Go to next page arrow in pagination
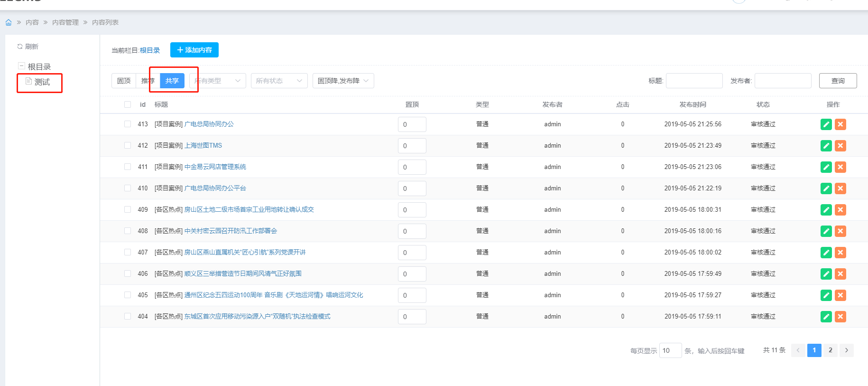Viewport: 868px width, 386px height. pyautogui.click(x=846, y=350)
